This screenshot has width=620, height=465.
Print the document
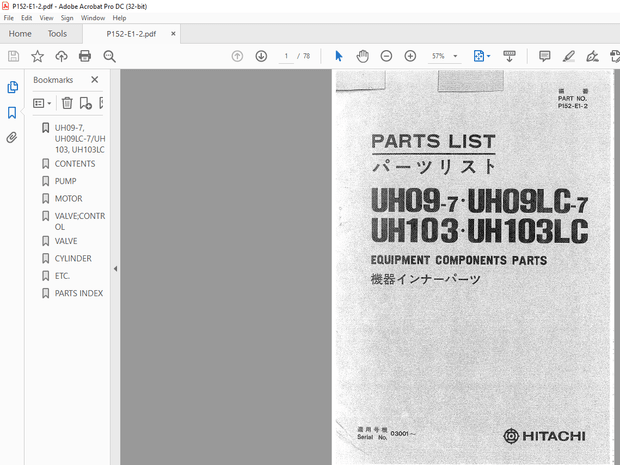tap(85, 56)
